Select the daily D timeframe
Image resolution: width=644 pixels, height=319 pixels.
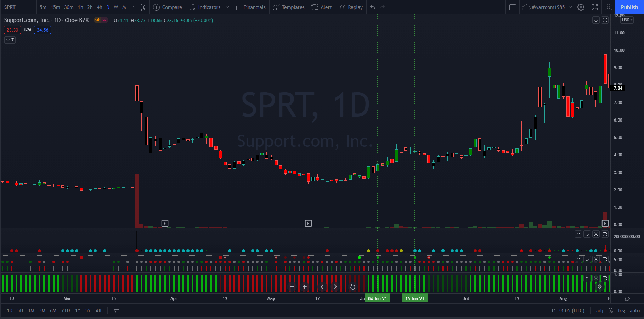click(108, 7)
